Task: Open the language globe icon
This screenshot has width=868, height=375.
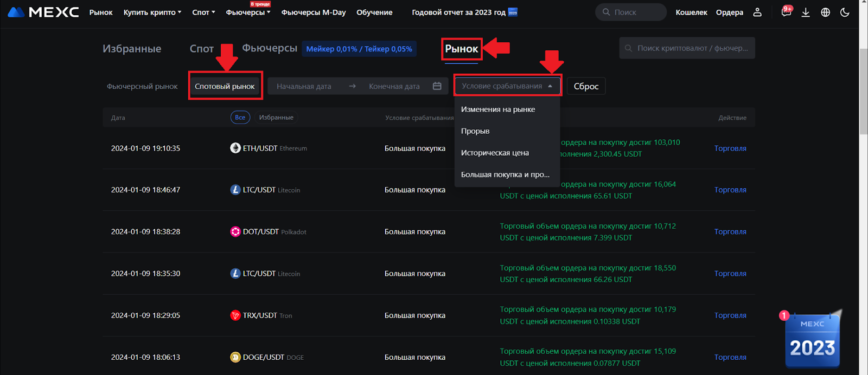Action: point(825,12)
